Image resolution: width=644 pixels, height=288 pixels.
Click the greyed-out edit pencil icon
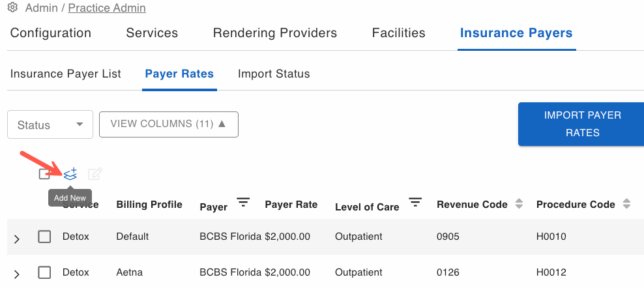pyautogui.click(x=95, y=174)
